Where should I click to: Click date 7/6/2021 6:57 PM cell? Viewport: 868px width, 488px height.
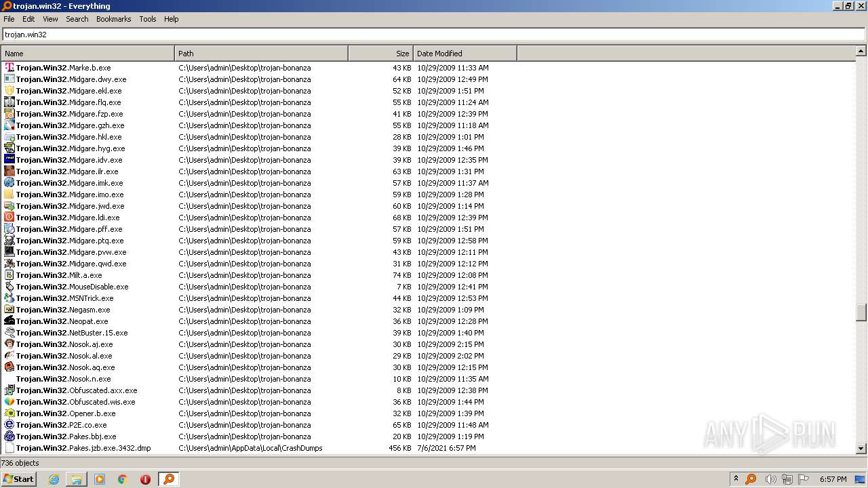(x=446, y=448)
